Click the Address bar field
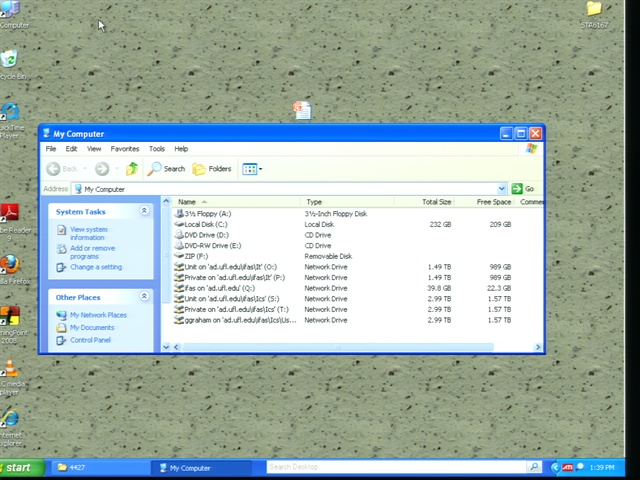 (x=290, y=189)
